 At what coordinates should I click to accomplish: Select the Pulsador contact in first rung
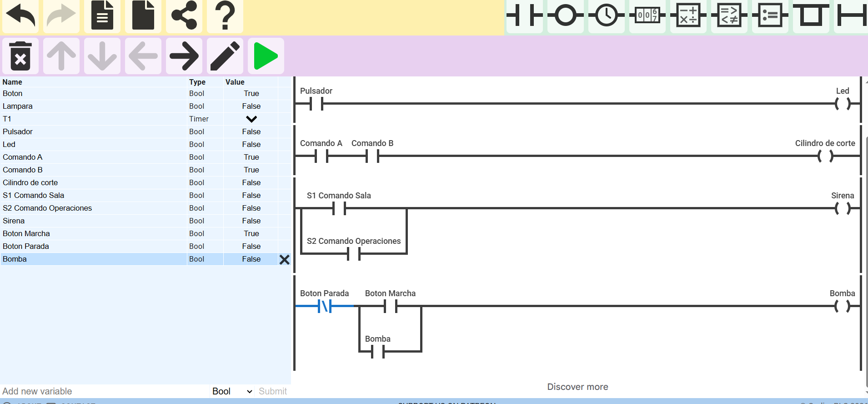click(316, 104)
